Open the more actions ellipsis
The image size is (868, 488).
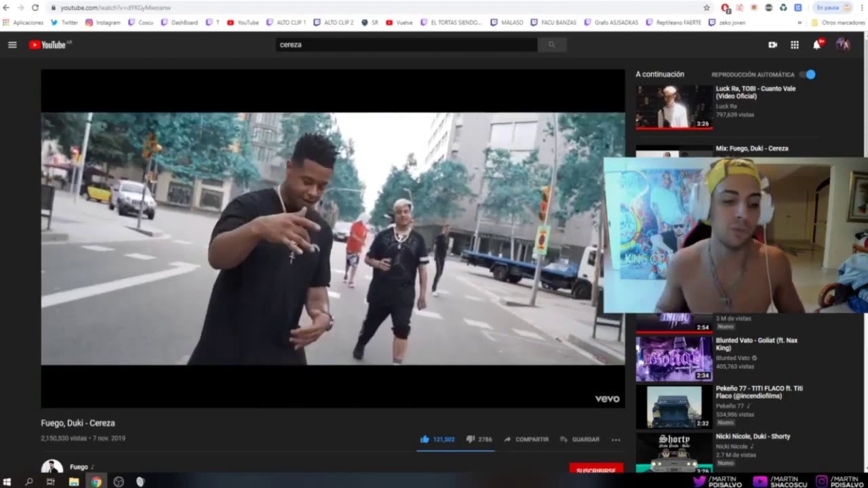(616, 439)
